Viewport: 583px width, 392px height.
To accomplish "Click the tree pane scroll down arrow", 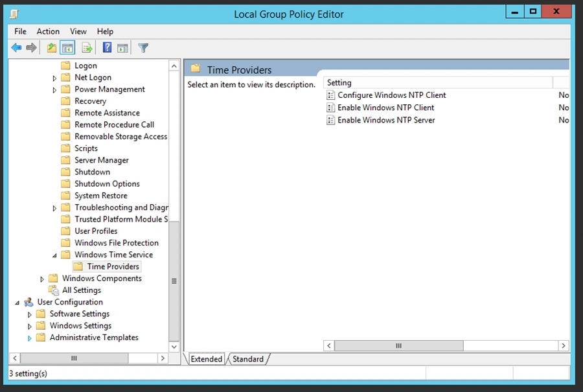I will pyautogui.click(x=174, y=347).
